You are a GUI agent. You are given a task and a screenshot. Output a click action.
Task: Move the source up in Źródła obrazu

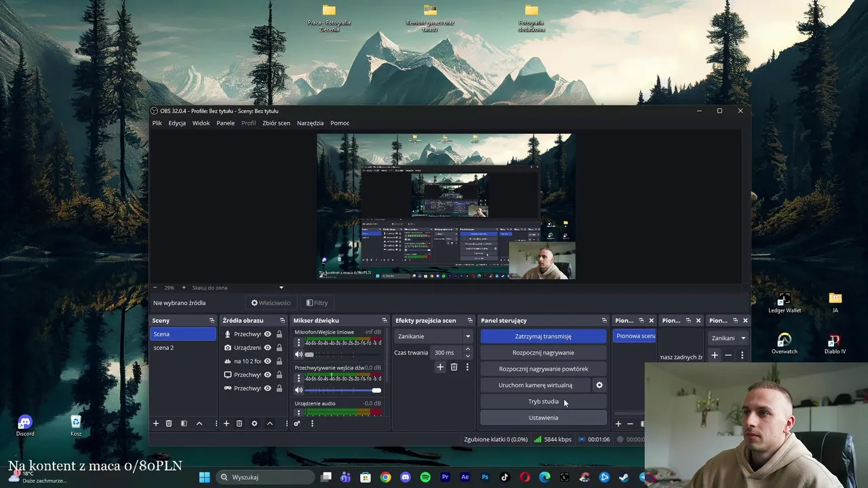[x=270, y=424]
